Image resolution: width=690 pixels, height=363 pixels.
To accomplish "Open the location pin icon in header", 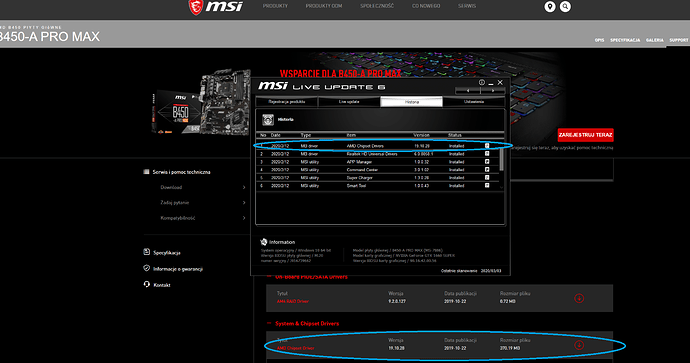I will (x=550, y=7).
